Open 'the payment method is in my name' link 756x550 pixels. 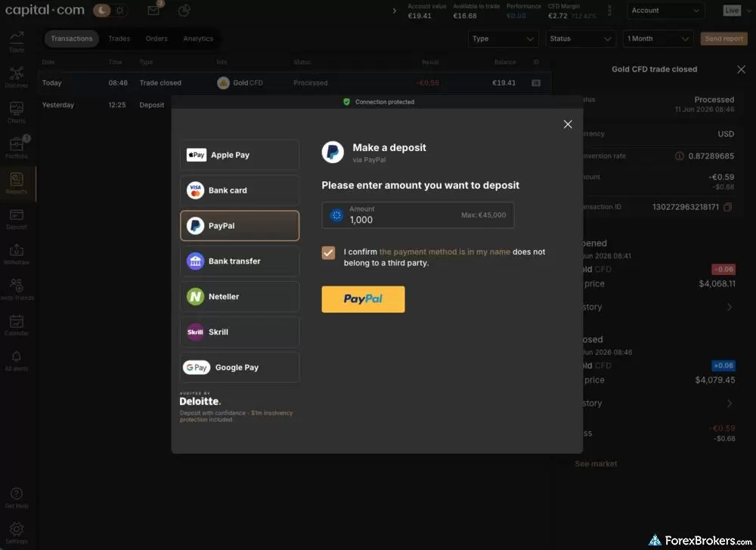click(x=445, y=252)
